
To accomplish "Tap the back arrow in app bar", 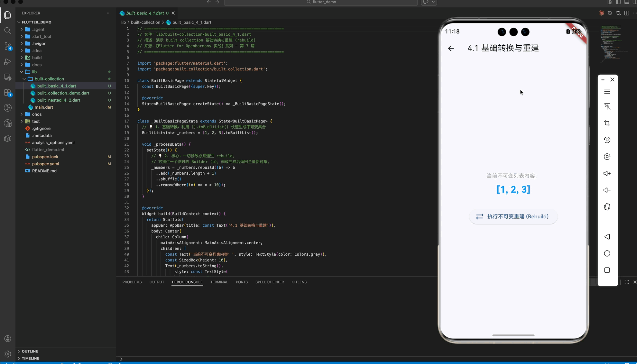I will coord(451,48).
